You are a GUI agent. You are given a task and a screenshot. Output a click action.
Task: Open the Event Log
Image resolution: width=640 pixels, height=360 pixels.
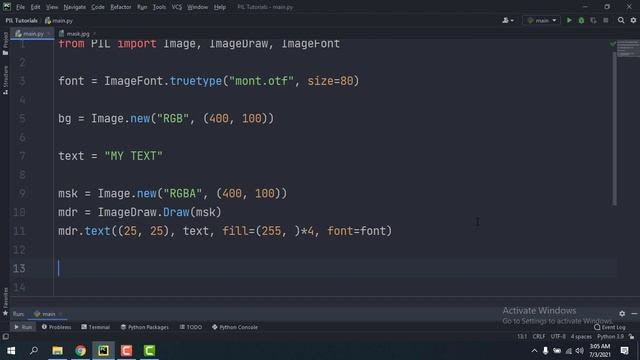(x=610, y=327)
